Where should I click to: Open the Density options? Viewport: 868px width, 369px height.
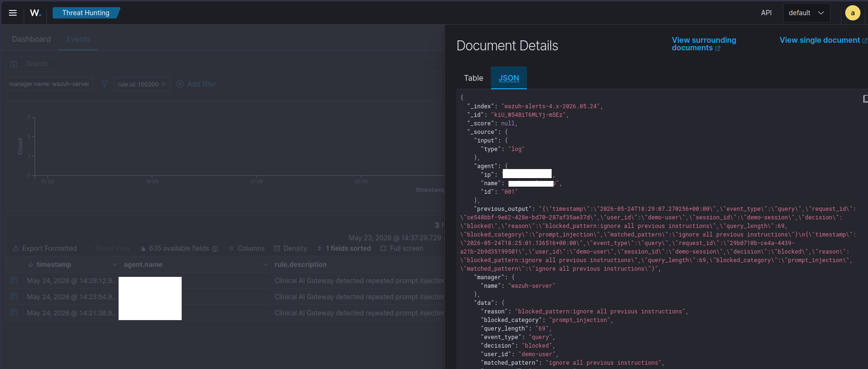(290, 248)
